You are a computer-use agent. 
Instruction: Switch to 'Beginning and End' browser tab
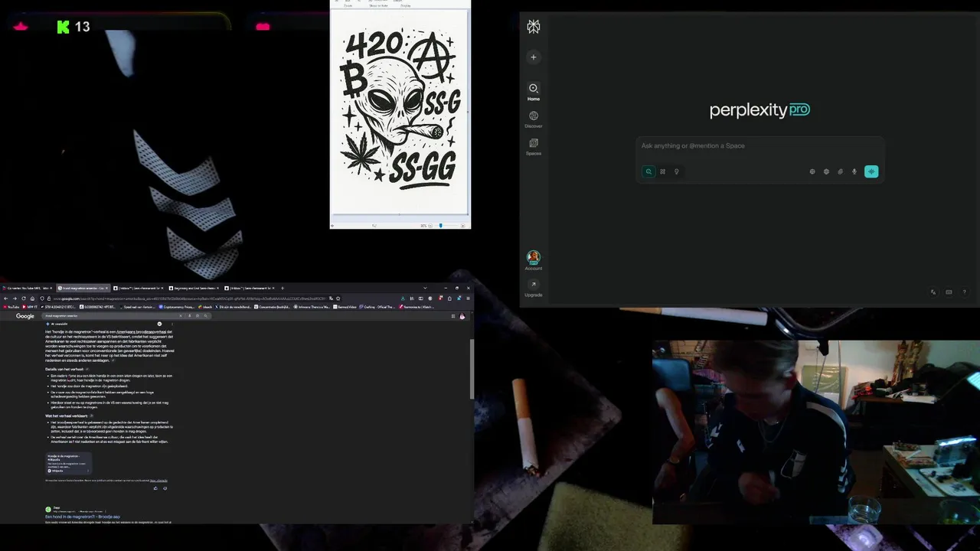tap(193, 288)
